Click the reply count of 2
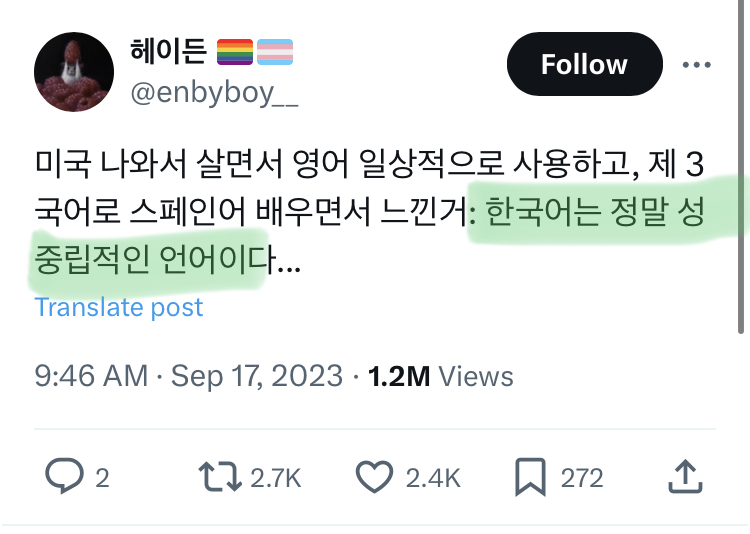This screenshot has width=750, height=534. pos(102,478)
